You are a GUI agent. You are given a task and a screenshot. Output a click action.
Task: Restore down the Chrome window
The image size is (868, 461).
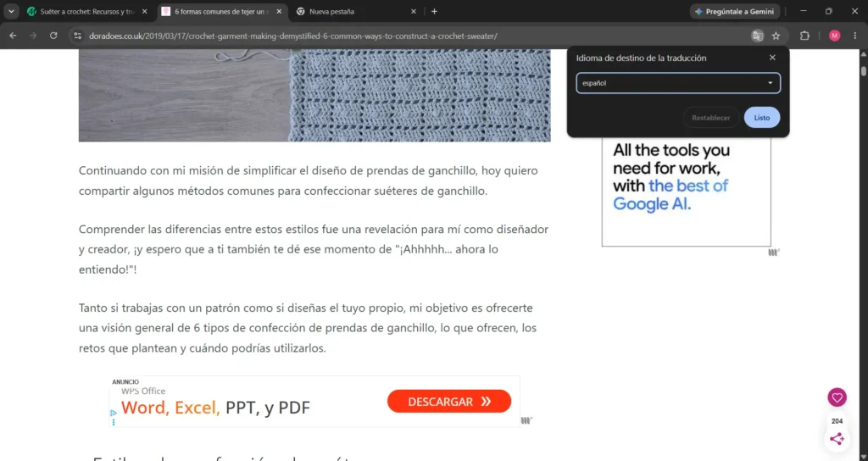[x=829, y=11]
